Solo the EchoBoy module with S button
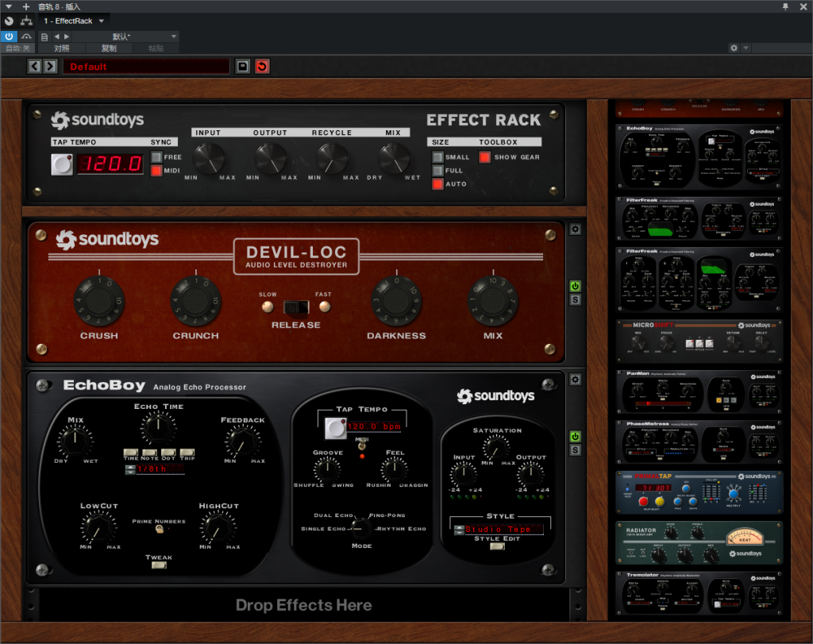Image resolution: width=813 pixels, height=644 pixels. pos(575,450)
